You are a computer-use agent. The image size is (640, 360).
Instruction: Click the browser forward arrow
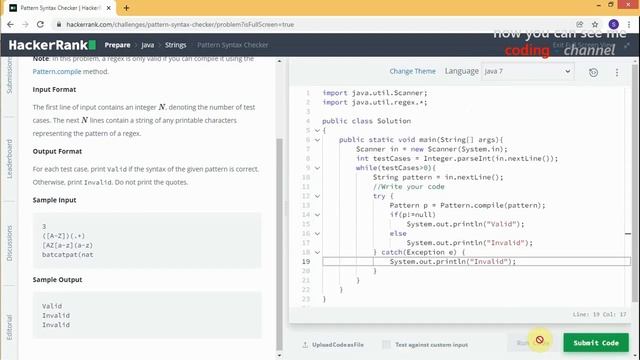[25, 24]
